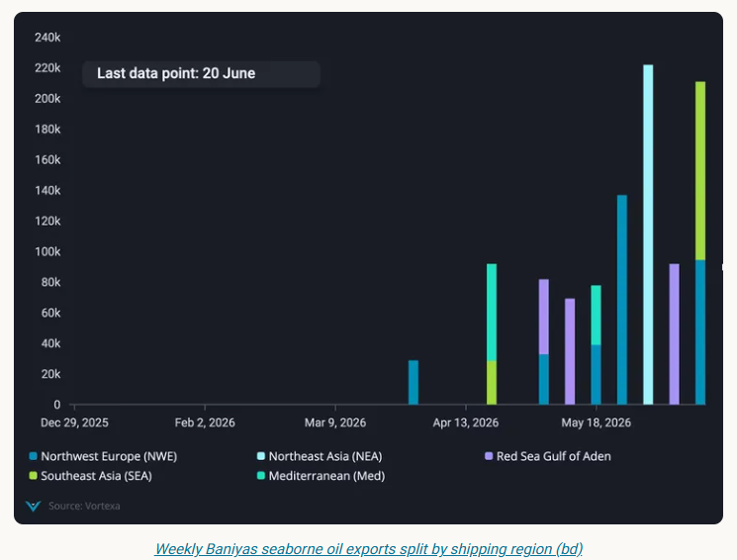The height and width of the screenshot is (560, 737).
Task: Select the first small Northwest Europe bar near 30k
Action: coord(414,382)
